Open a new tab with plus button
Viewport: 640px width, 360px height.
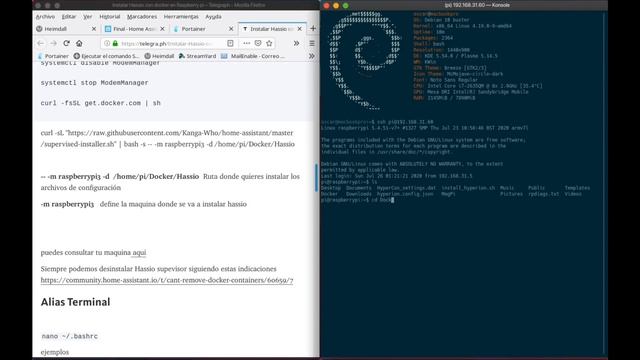point(313,29)
